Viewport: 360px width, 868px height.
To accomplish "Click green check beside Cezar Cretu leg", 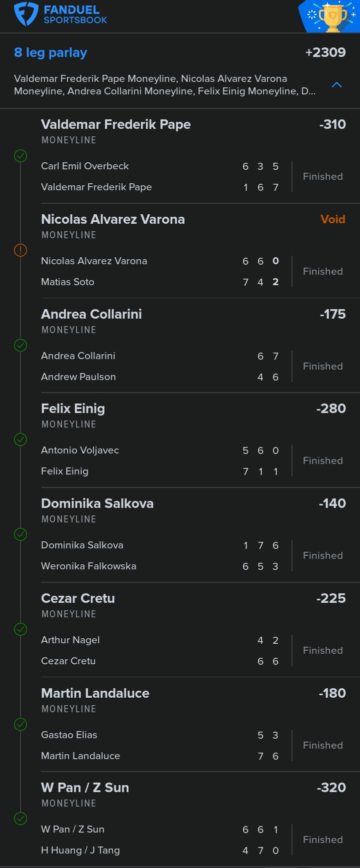I will pos(20,629).
